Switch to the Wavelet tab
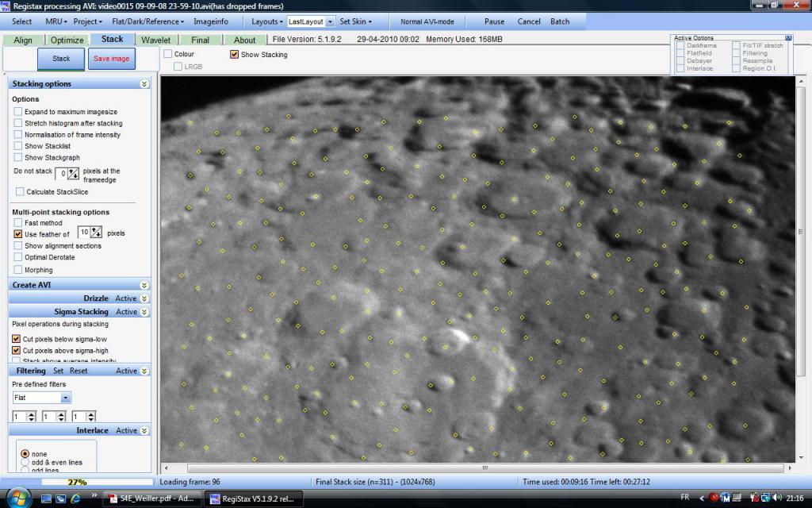 point(155,39)
